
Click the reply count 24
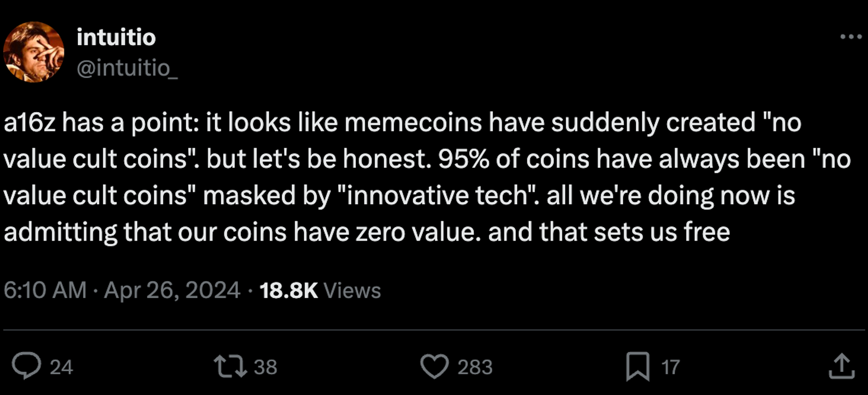[x=61, y=367]
